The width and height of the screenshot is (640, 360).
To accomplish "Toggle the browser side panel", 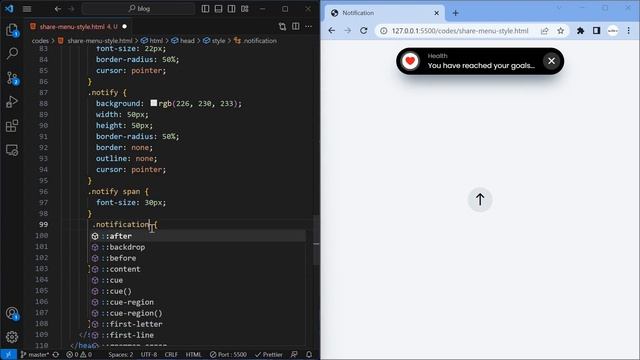I will [x=596, y=31].
